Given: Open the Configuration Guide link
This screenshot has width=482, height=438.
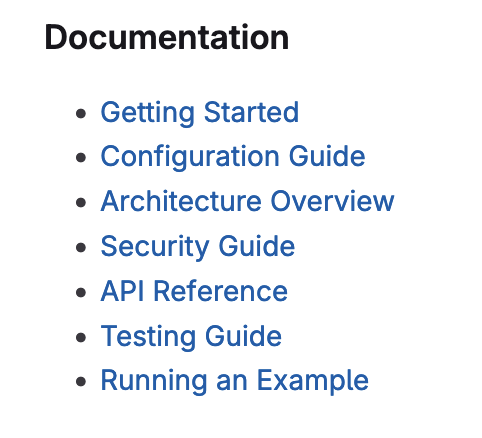Looking at the screenshot, I should (233, 157).
